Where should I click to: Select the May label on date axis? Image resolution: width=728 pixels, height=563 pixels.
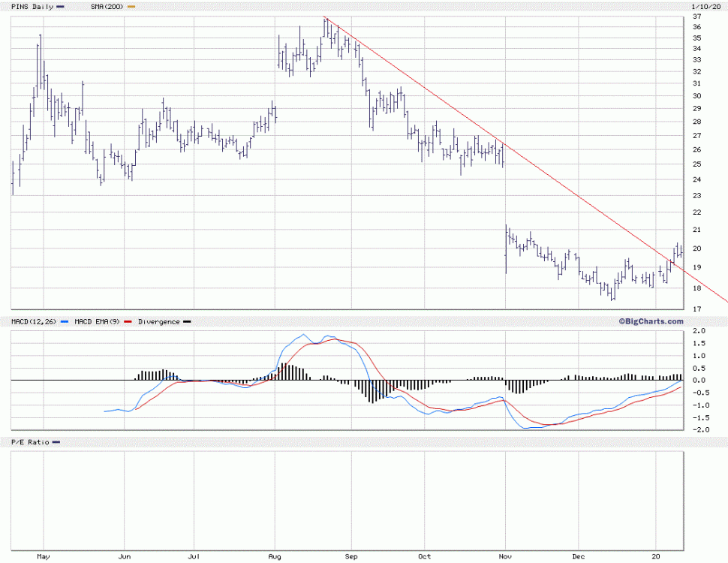coord(44,556)
